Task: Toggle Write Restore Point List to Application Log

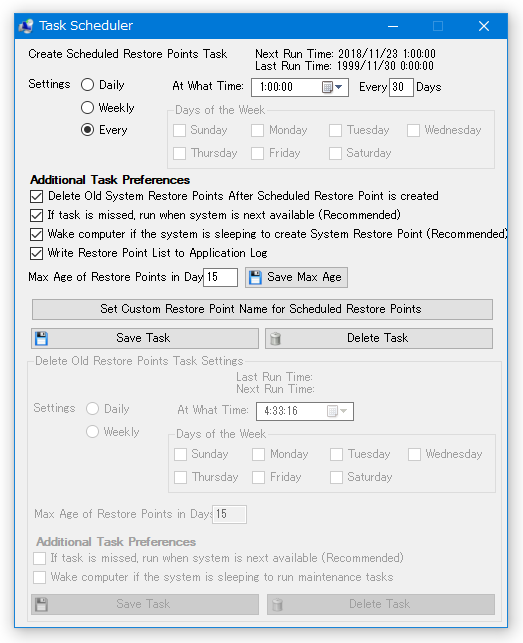Action: click(37, 253)
